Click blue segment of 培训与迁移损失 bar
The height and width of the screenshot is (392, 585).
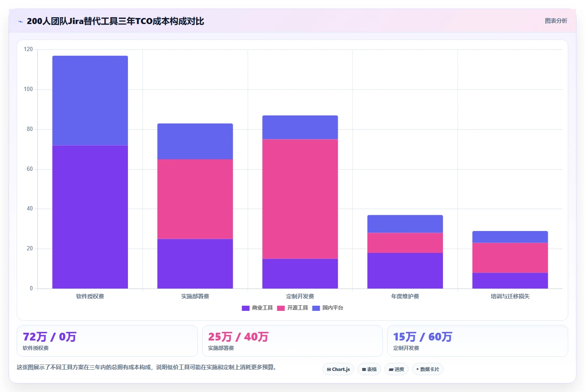(x=510, y=237)
